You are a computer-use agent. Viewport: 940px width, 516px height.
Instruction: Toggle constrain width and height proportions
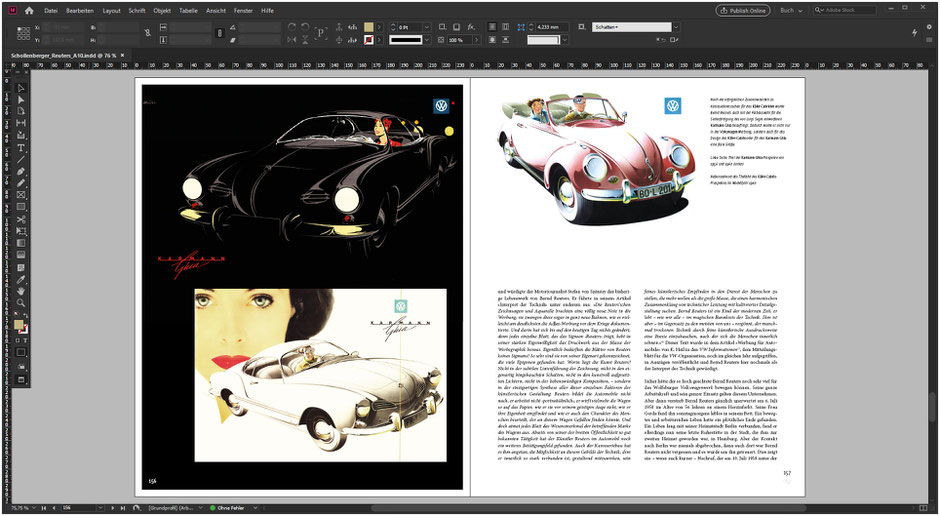(x=148, y=34)
